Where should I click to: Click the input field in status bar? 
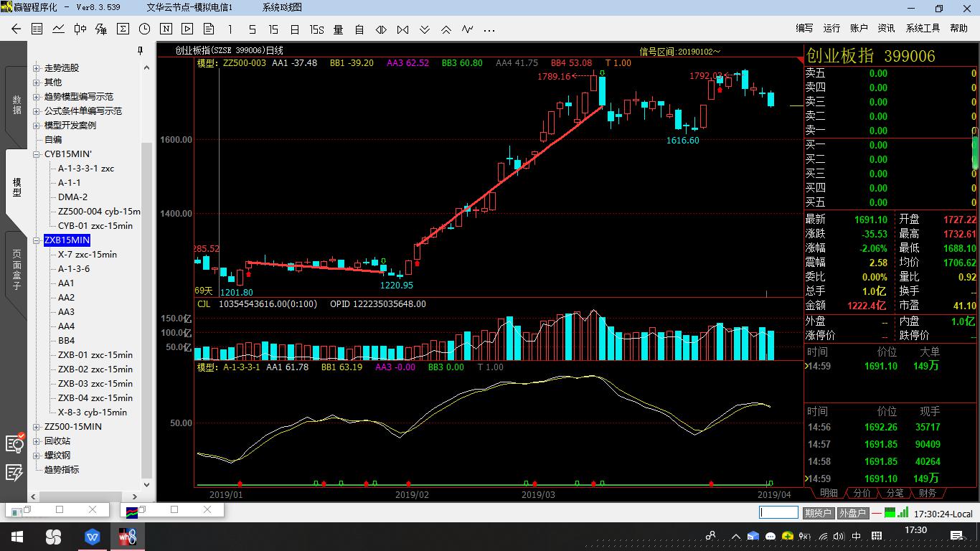tap(778, 512)
